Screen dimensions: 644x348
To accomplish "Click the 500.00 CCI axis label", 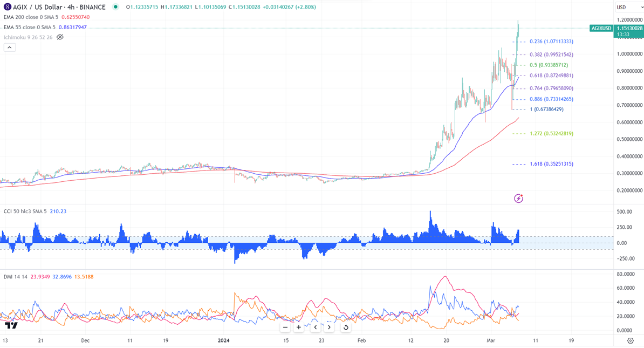I will tap(624, 211).
